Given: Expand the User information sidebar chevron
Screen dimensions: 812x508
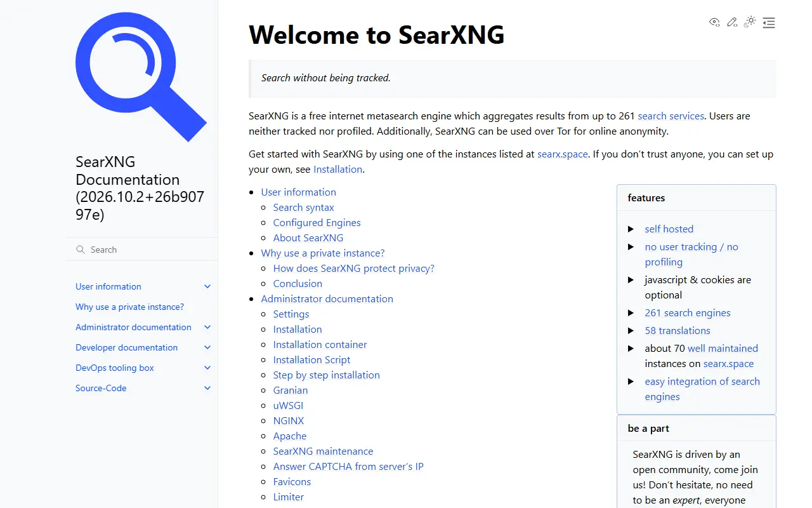Looking at the screenshot, I should [x=207, y=286].
